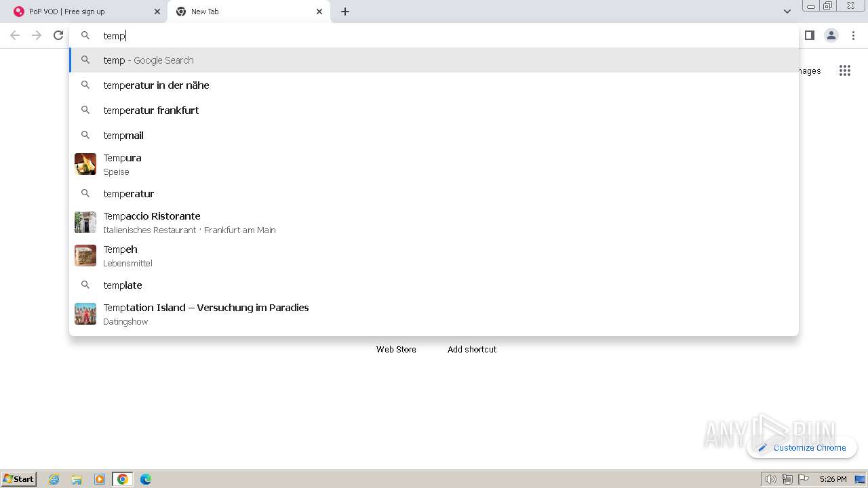The image size is (868, 488).
Task: Pick the 'tempmail' suggestion
Action: tap(434, 136)
